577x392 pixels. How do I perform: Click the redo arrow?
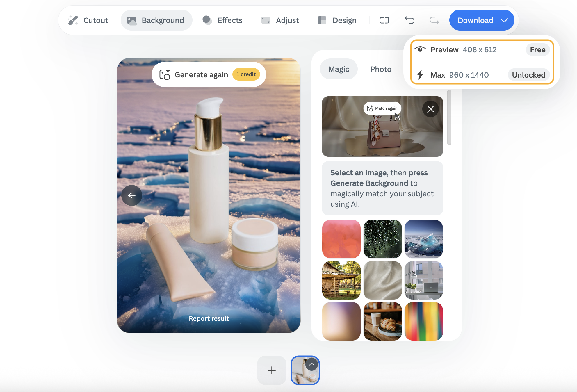click(434, 20)
